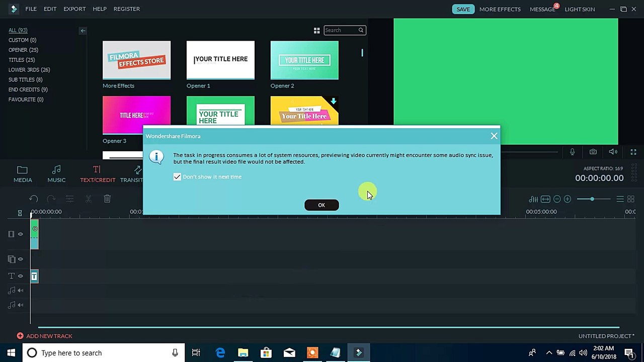
Task: Download the yellow Your Title Here opener
Action: [333, 101]
